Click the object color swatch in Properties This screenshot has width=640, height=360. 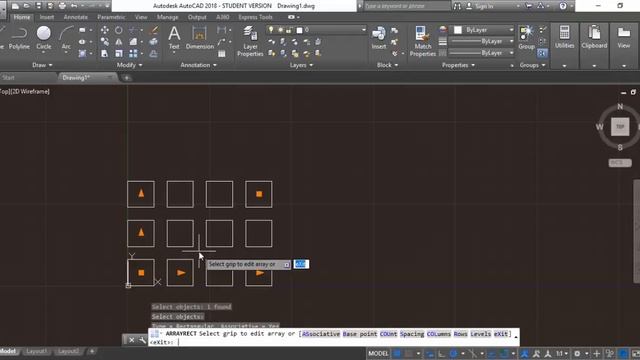[x=458, y=30]
